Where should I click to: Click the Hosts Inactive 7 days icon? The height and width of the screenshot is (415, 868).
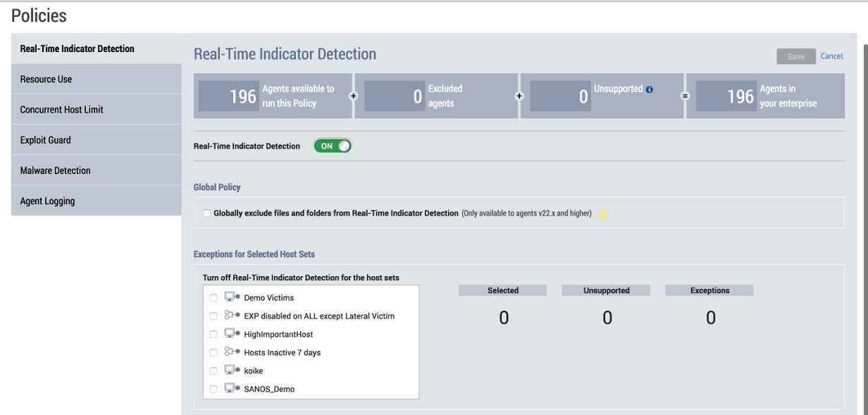tap(232, 352)
